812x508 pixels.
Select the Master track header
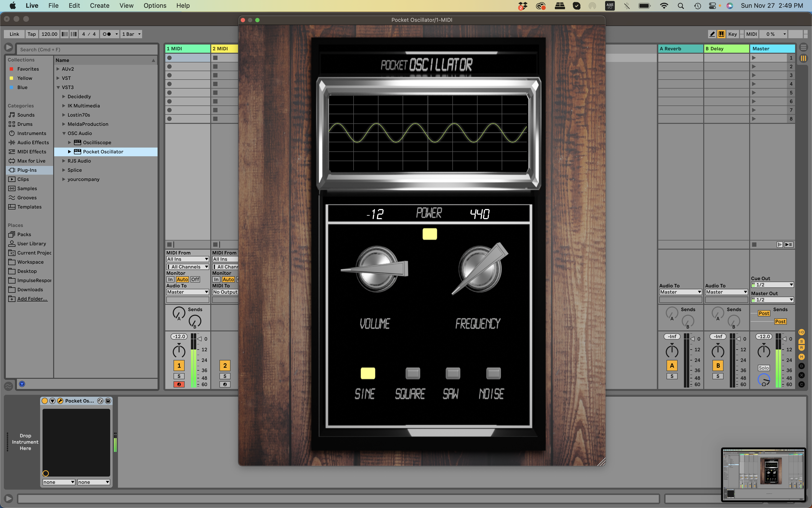point(772,49)
